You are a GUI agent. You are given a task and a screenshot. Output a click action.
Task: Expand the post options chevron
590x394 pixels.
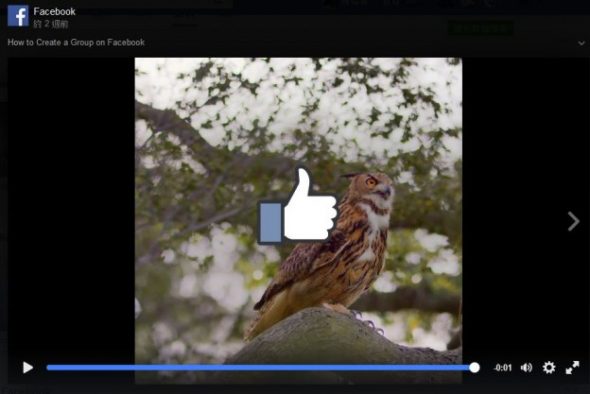(x=581, y=43)
